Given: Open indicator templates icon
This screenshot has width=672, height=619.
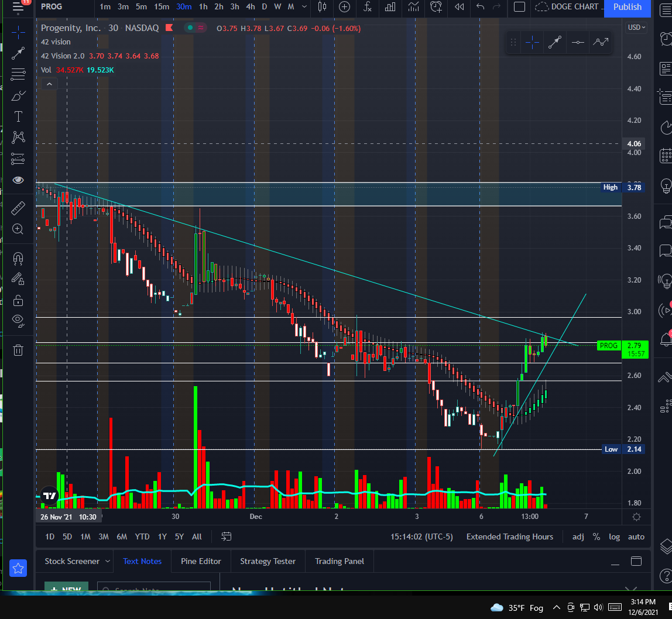Looking at the screenshot, I should click(414, 7).
